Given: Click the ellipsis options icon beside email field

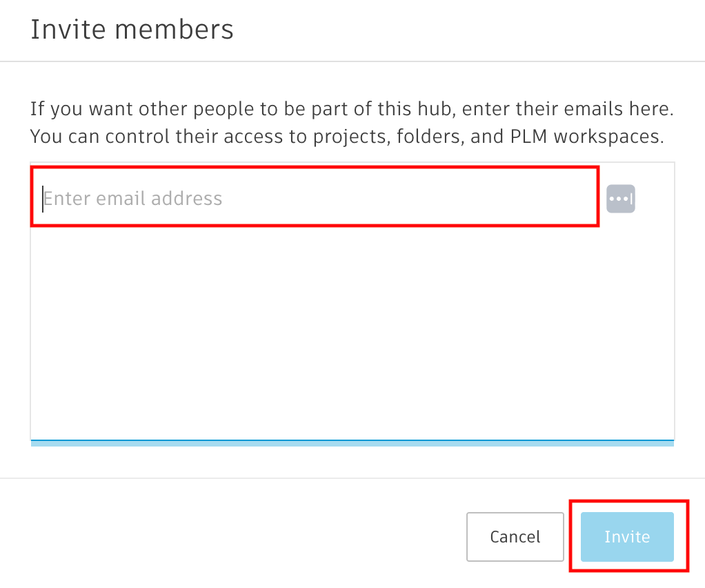Looking at the screenshot, I should click(x=620, y=198).
